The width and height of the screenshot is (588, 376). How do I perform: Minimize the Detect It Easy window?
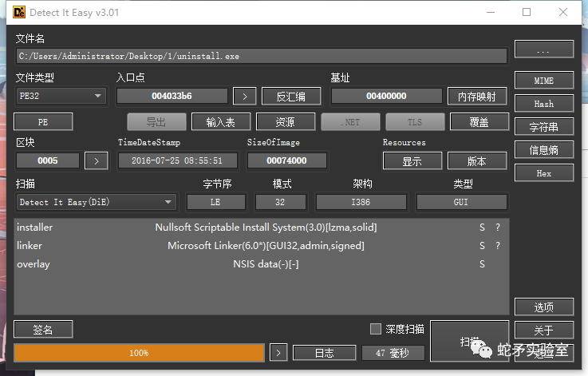coord(491,13)
